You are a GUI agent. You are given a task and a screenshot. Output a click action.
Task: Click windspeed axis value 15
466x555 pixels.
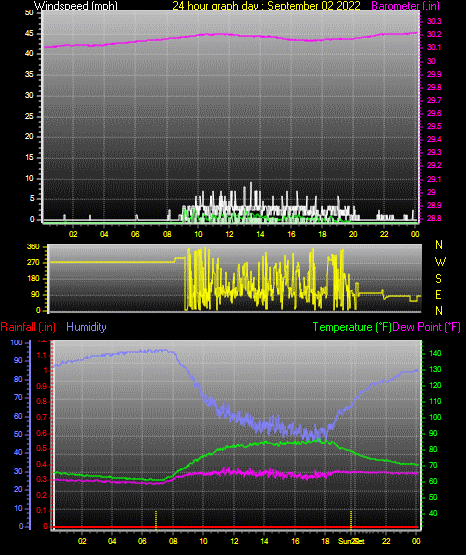point(29,157)
